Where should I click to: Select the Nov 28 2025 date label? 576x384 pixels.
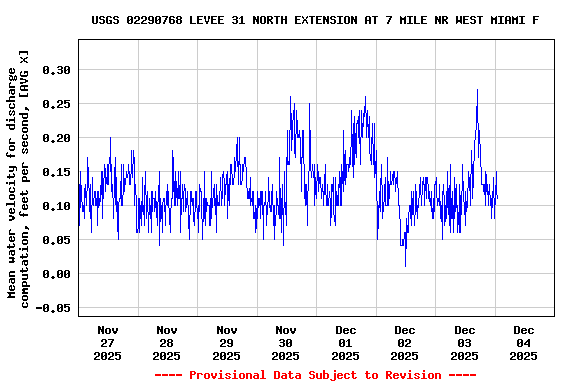166,343
